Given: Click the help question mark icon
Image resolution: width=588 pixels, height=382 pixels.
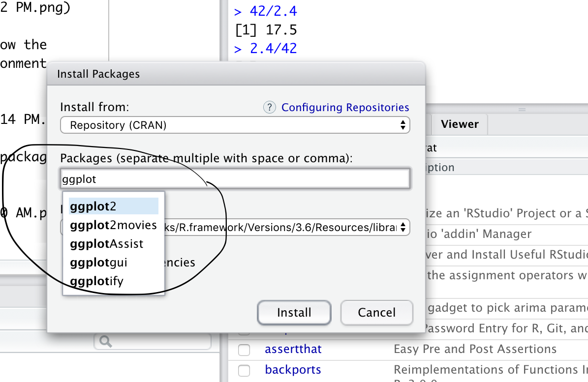Looking at the screenshot, I should (269, 108).
